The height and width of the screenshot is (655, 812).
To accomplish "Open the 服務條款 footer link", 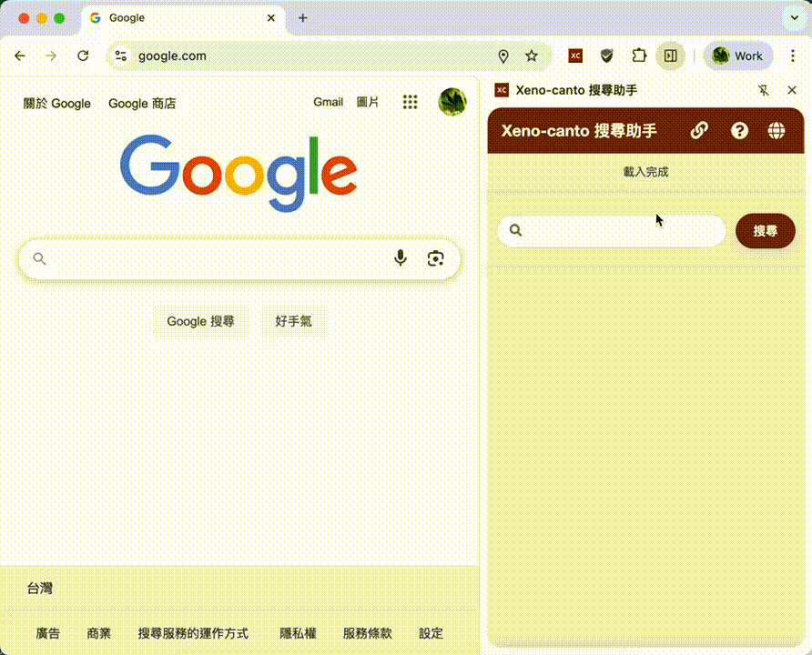I will pos(367,633).
